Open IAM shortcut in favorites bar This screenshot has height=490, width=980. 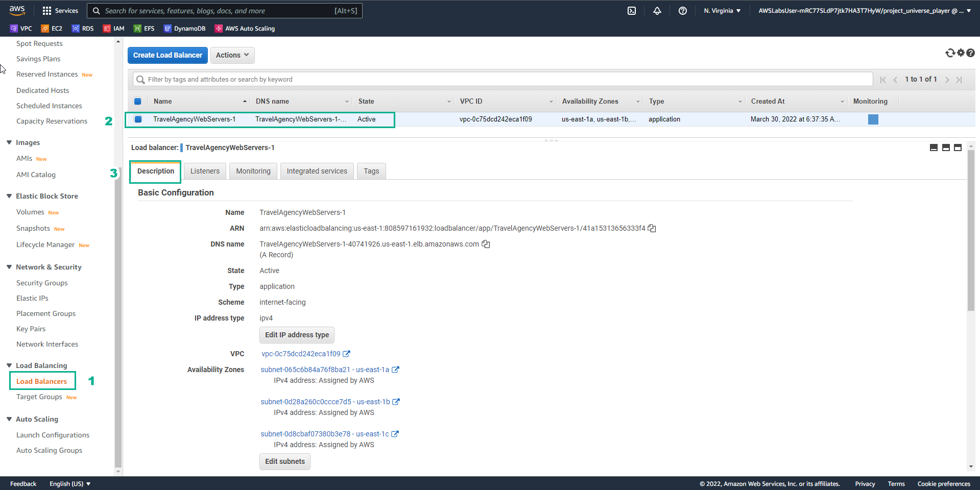tap(114, 29)
